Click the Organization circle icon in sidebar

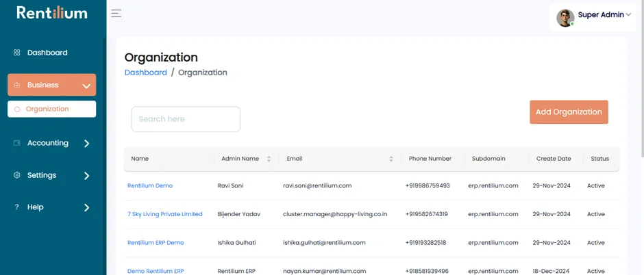(17, 109)
